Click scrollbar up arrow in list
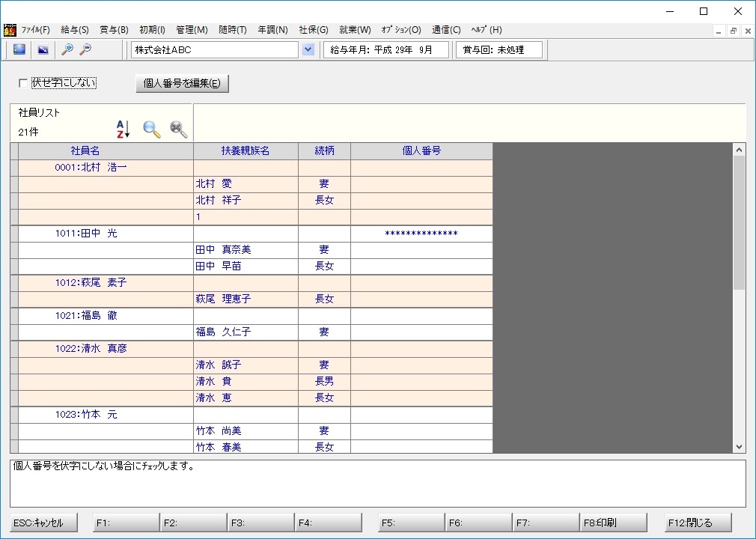 click(x=739, y=150)
